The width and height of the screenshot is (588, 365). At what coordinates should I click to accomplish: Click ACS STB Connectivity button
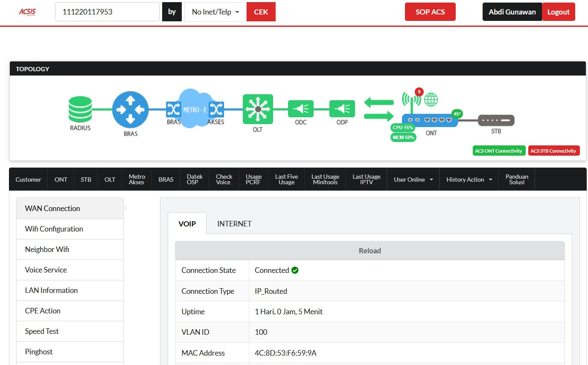(553, 151)
